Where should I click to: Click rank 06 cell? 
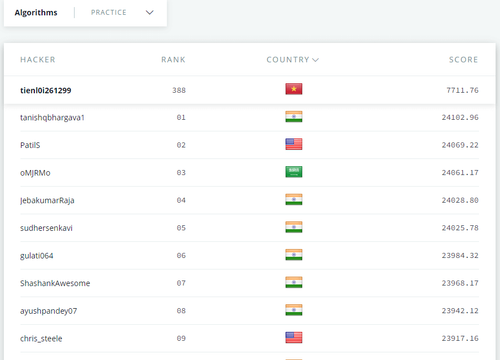(x=181, y=256)
